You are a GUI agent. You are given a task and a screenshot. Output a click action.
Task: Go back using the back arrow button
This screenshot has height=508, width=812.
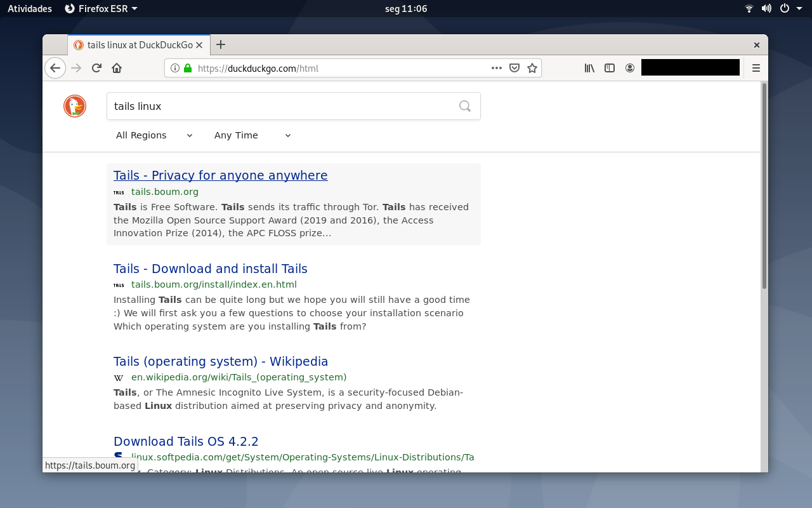[x=55, y=68]
